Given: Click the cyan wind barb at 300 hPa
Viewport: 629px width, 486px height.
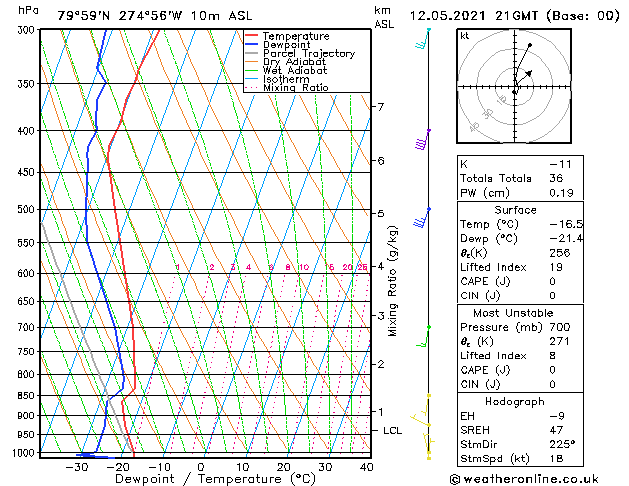Looking at the screenshot, I should (x=423, y=40).
